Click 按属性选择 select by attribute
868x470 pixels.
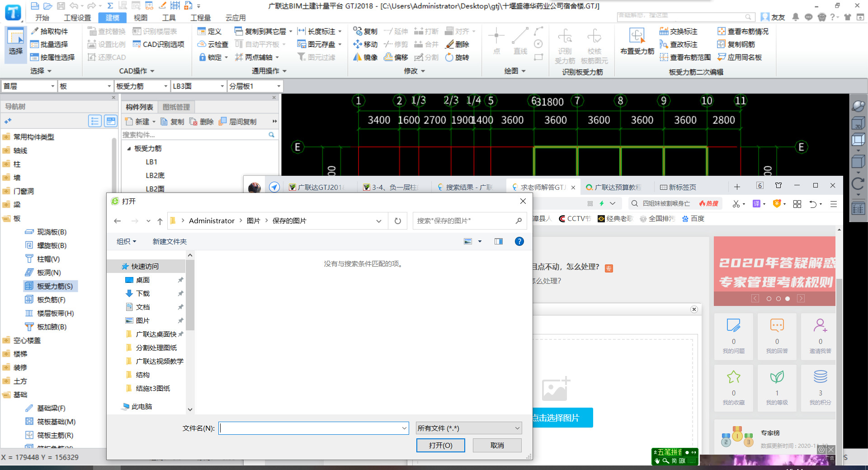52,57
